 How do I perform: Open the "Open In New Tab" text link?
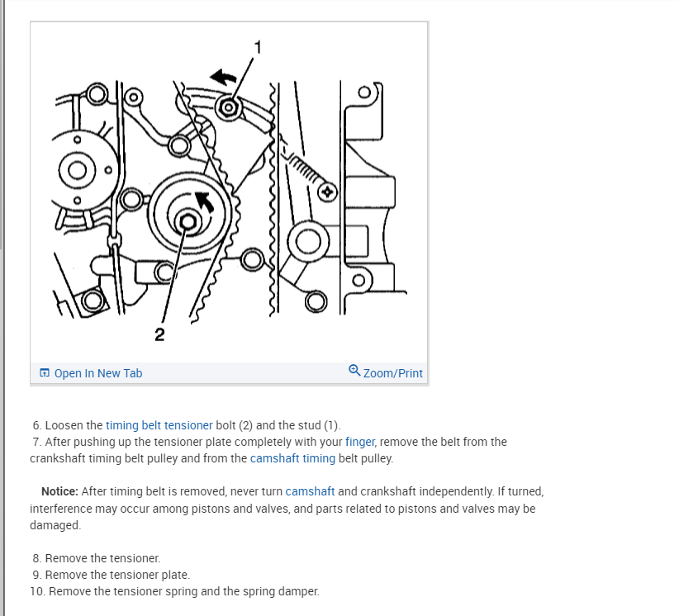tap(97, 373)
